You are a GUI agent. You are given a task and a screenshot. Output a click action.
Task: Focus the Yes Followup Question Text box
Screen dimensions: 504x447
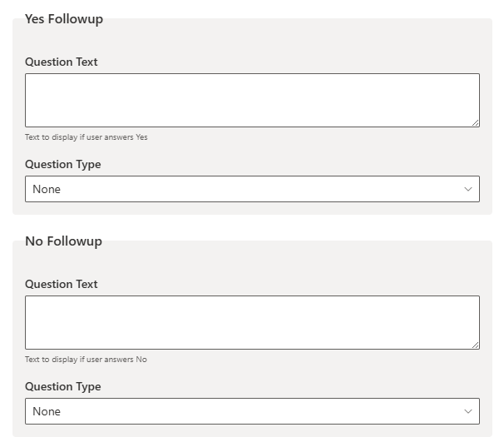pos(252,100)
